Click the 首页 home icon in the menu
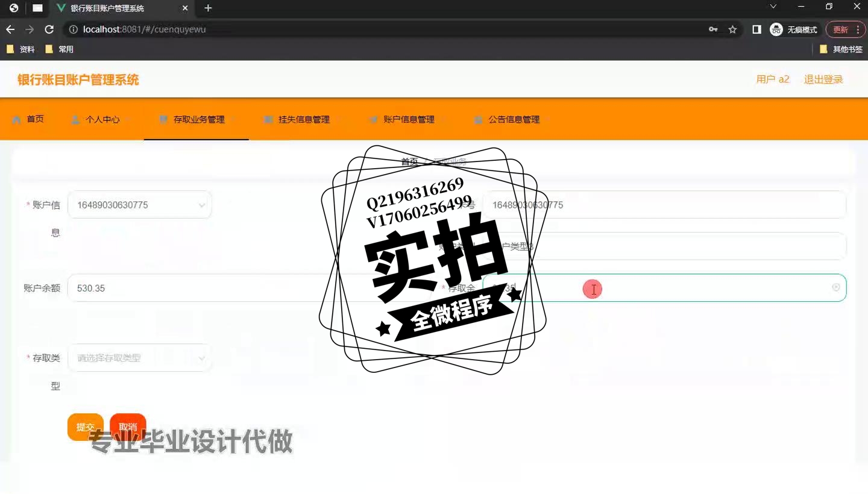868x494 pixels. (x=17, y=119)
